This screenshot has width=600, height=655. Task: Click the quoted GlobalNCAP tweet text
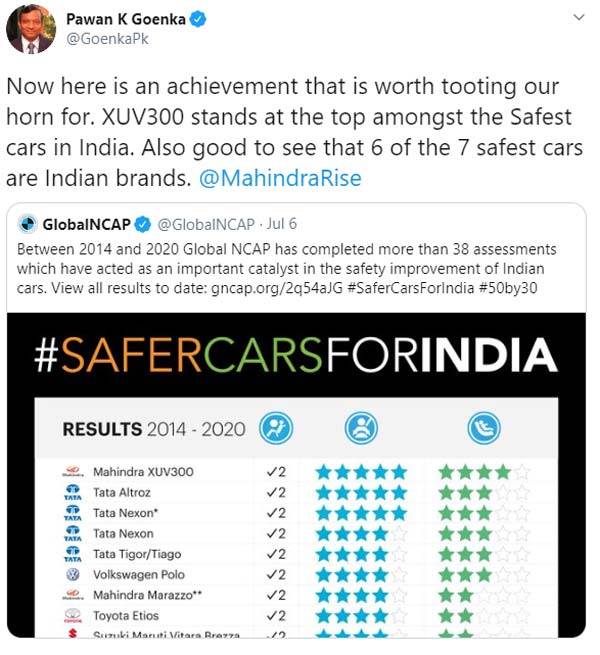295,265
